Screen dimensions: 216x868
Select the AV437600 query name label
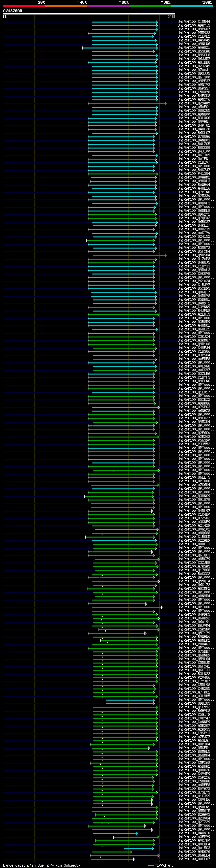point(13,11)
